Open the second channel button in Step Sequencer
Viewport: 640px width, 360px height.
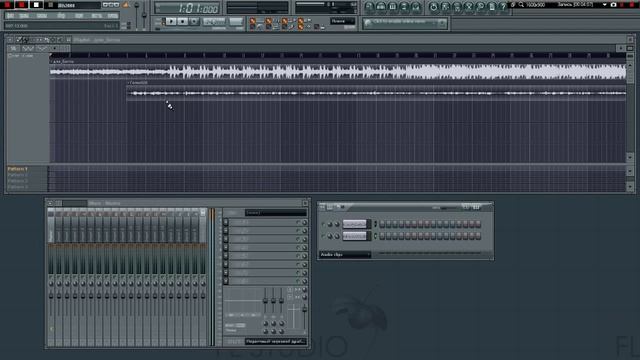(354, 236)
